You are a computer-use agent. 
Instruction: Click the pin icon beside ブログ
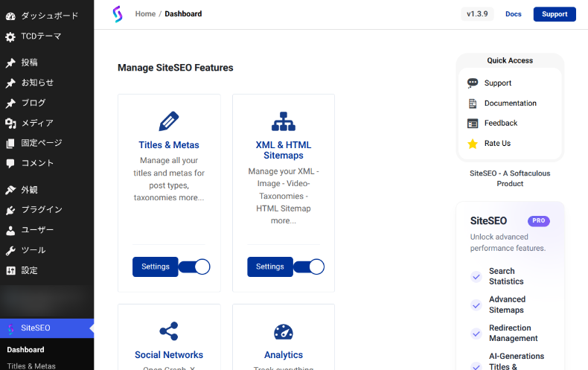coord(10,103)
